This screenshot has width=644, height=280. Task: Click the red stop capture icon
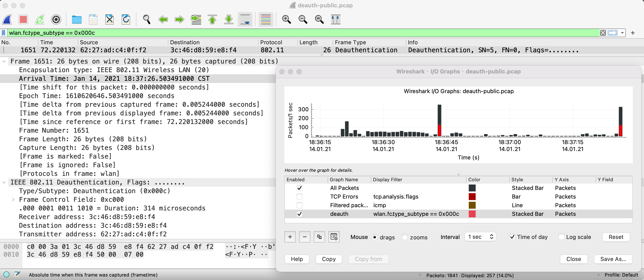[23, 19]
